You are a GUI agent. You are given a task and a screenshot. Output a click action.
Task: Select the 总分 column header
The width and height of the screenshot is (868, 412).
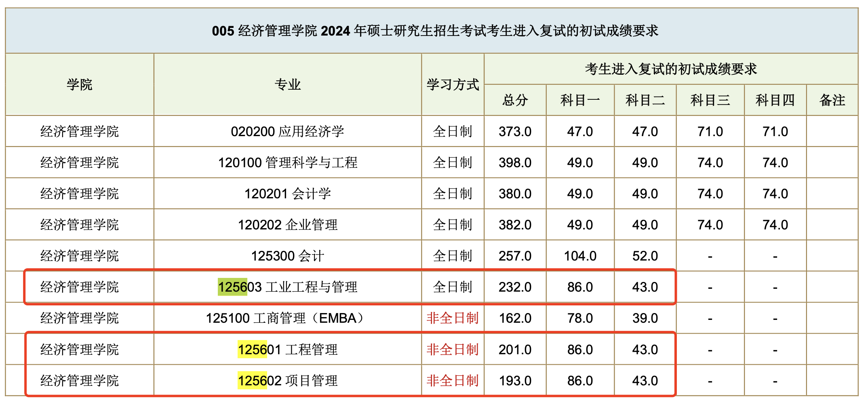[x=515, y=100]
